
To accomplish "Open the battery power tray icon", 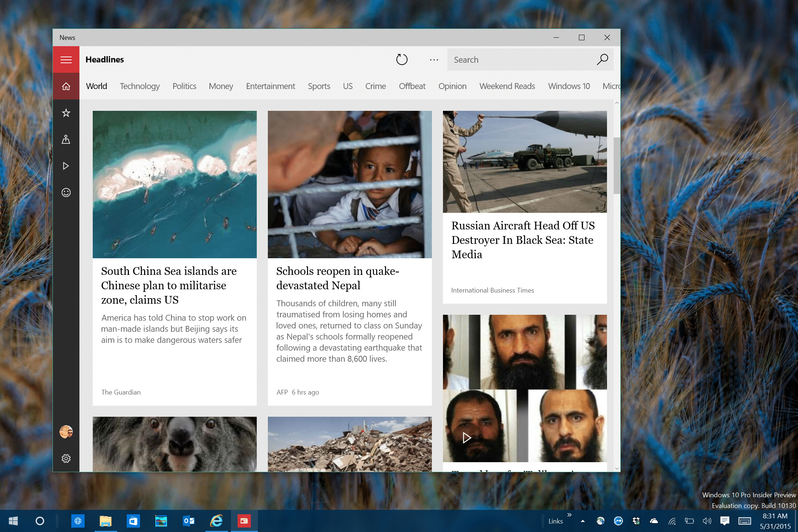I will click(689, 521).
